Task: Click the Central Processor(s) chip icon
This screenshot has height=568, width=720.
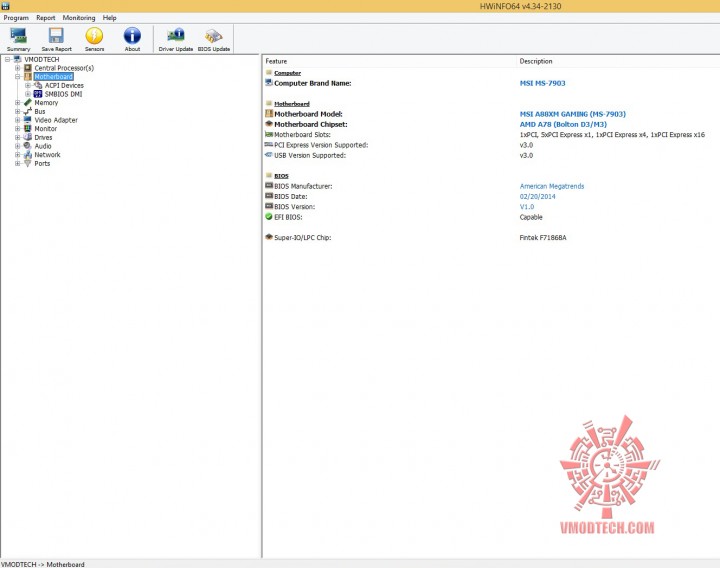Action: [x=28, y=68]
